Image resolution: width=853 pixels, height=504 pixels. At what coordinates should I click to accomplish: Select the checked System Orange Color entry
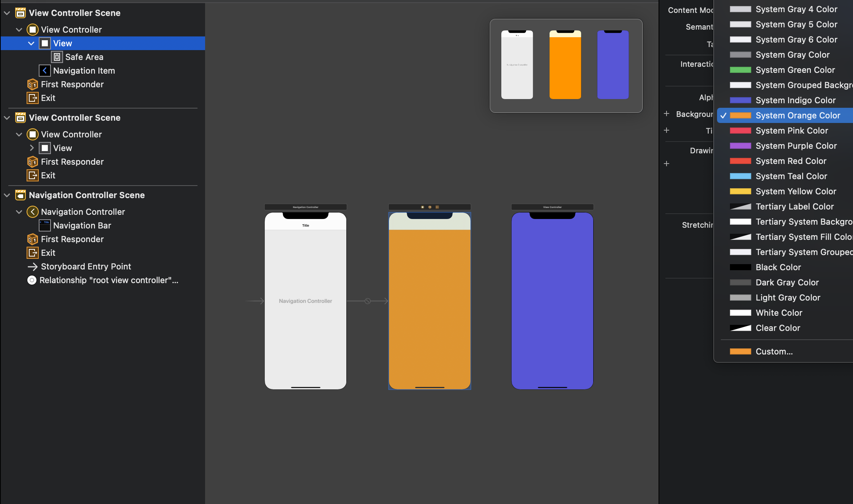(798, 115)
